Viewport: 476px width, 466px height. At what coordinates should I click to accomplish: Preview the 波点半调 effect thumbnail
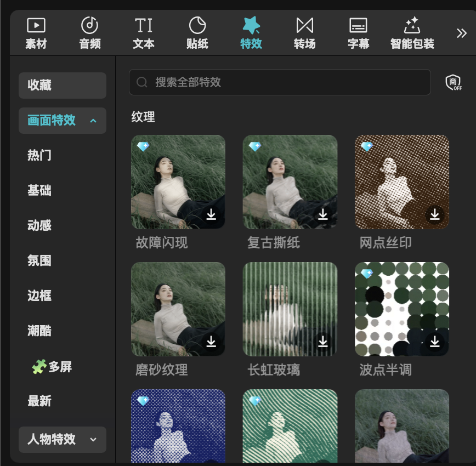tap(402, 309)
